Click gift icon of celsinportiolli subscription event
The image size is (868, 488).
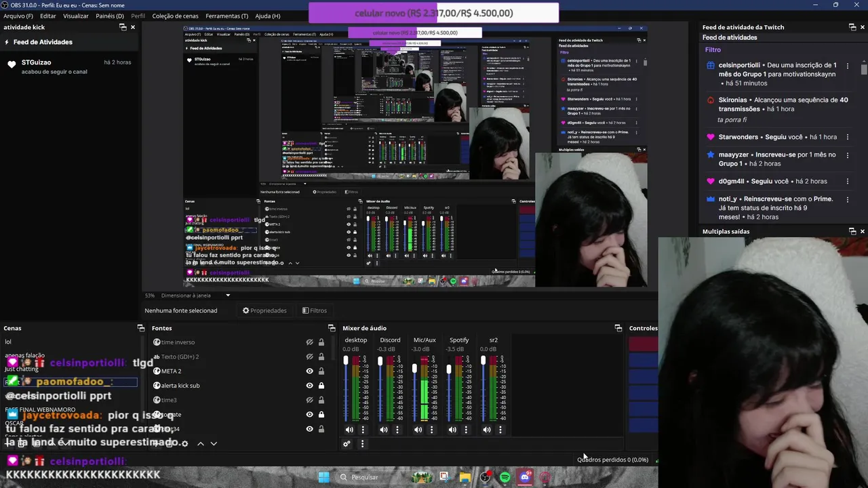pos(711,66)
